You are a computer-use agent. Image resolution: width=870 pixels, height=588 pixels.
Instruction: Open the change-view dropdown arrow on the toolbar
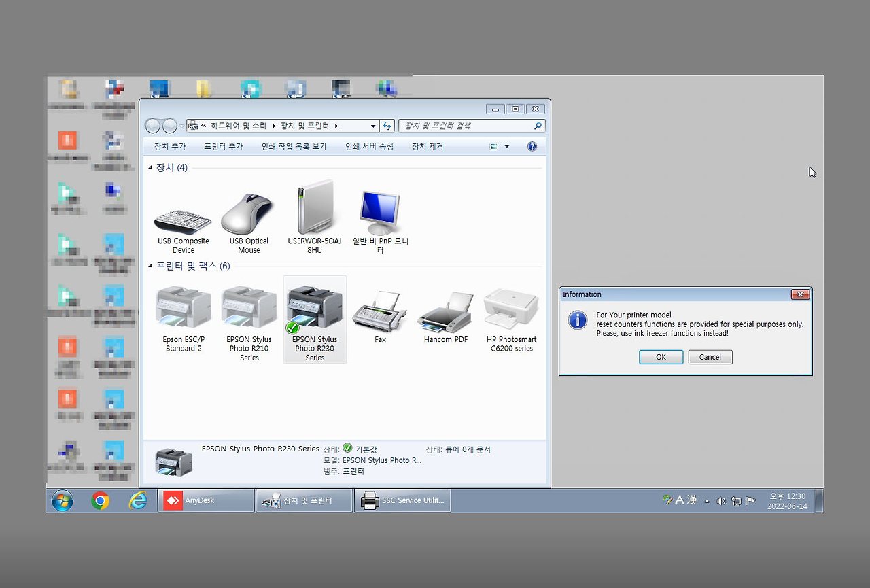point(507,145)
